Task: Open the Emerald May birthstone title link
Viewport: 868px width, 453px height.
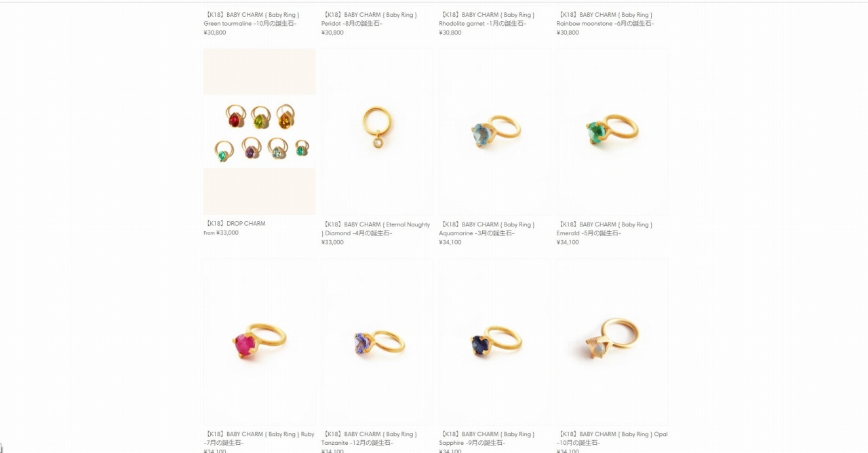Action: [605, 229]
